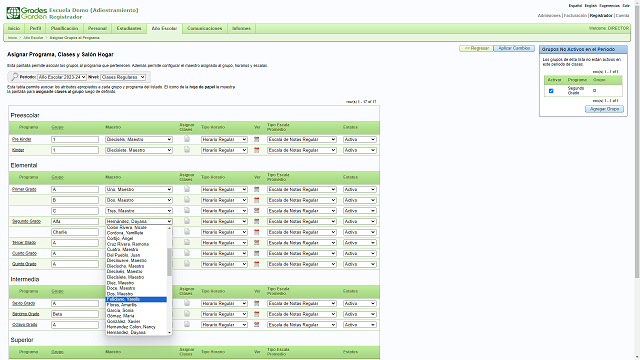View schedule calendar icon for Séptimo Grado
Image resolution: width=640 pixels, height=360 pixels.
tap(256, 314)
